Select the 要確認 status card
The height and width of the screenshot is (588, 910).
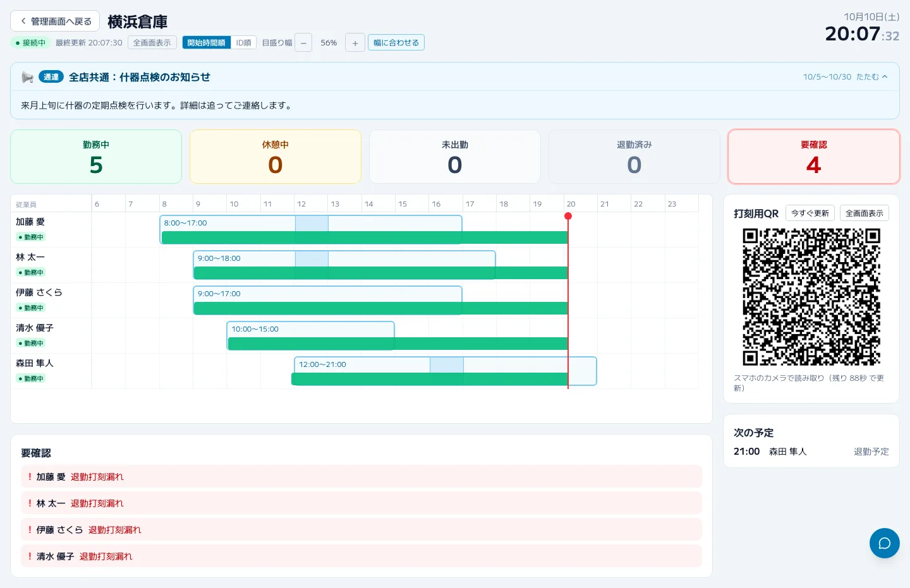[814, 157]
